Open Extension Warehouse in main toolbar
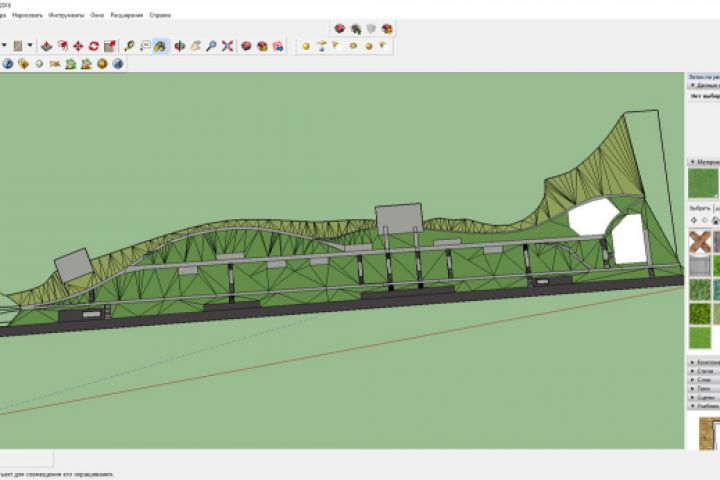Screen dimensions: 720x480 tap(262, 46)
